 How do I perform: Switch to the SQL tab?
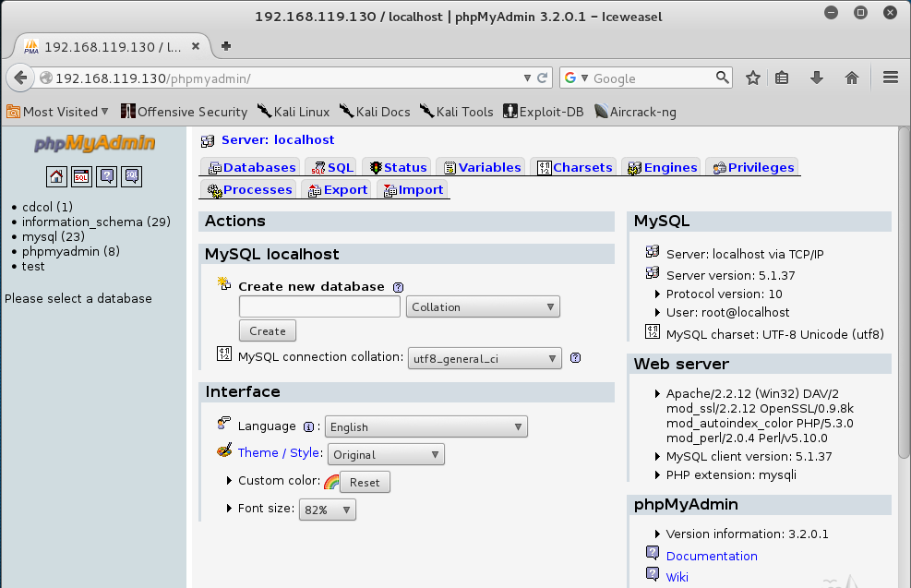point(331,168)
